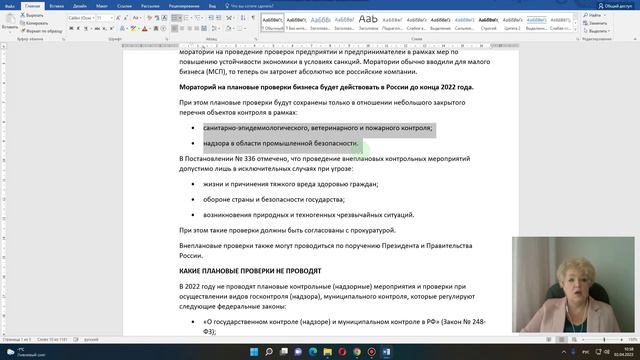This screenshot has width=640, height=360.
Task: Open Windows taskbar search
Action: [269, 352]
